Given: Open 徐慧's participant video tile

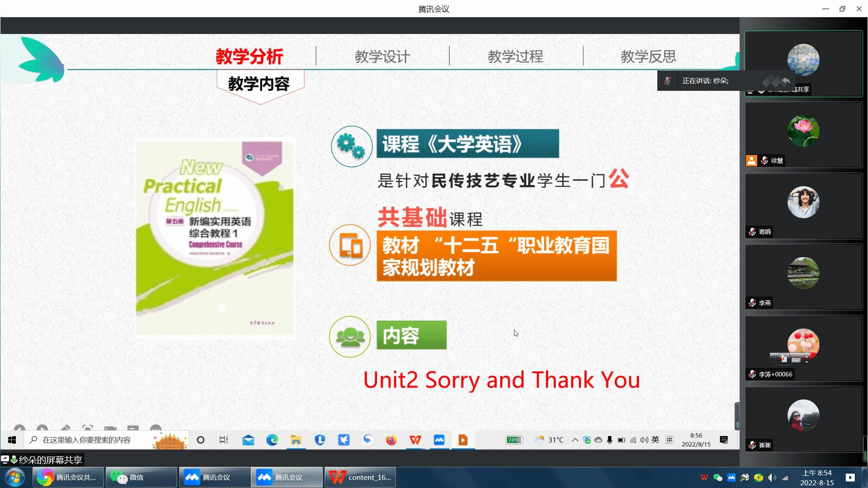Looking at the screenshot, I should pyautogui.click(x=803, y=135).
